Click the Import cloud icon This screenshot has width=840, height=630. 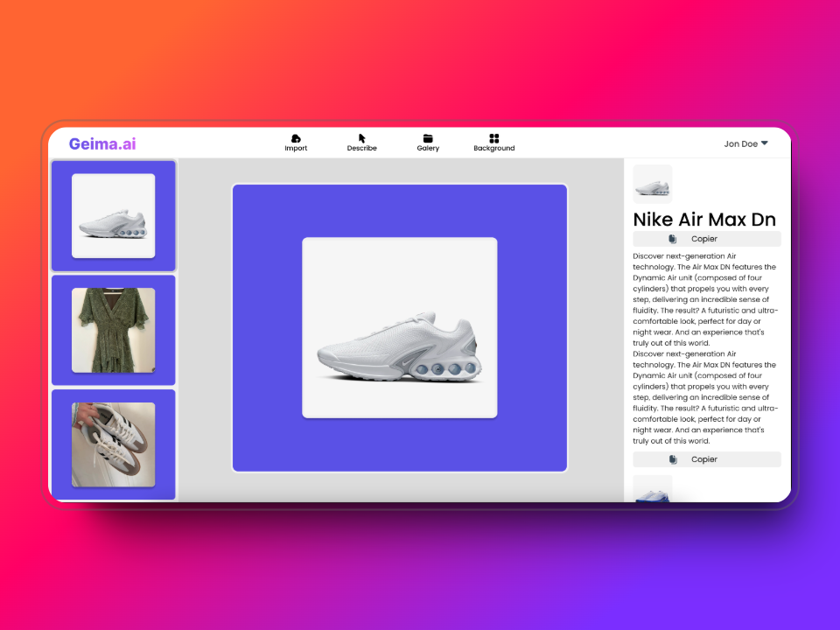296,138
